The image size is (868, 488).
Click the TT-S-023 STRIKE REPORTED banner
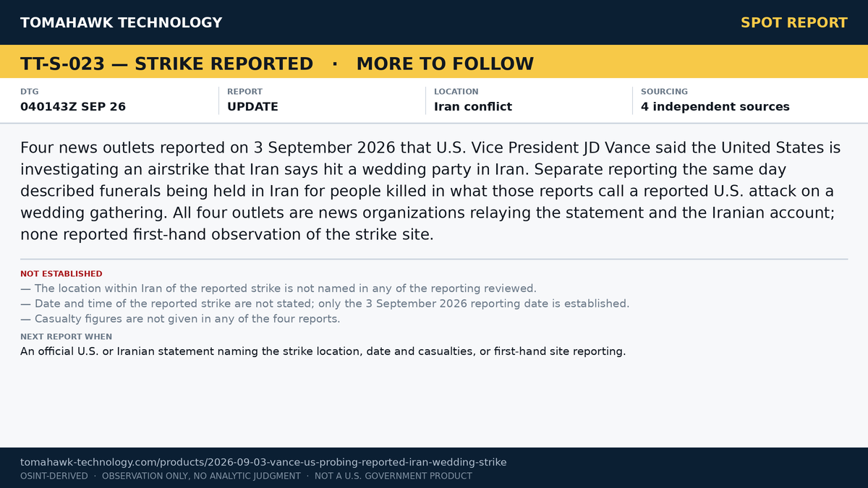[166, 64]
